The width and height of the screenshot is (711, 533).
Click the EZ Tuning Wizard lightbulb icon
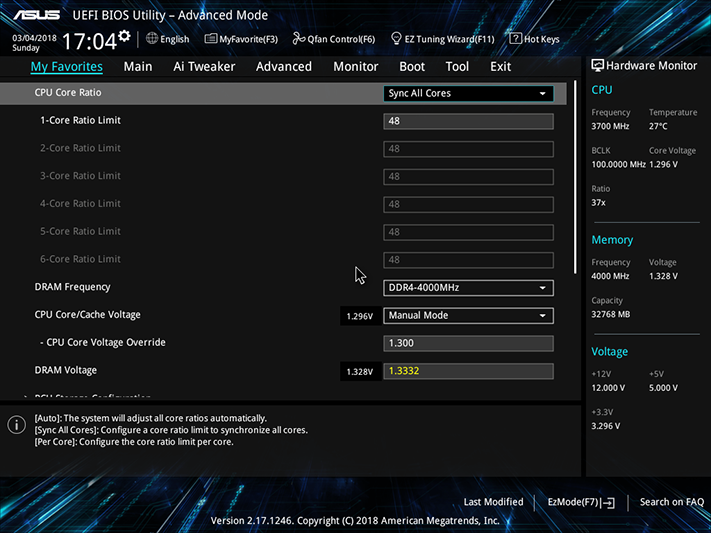pyautogui.click(x=396, y=39)
